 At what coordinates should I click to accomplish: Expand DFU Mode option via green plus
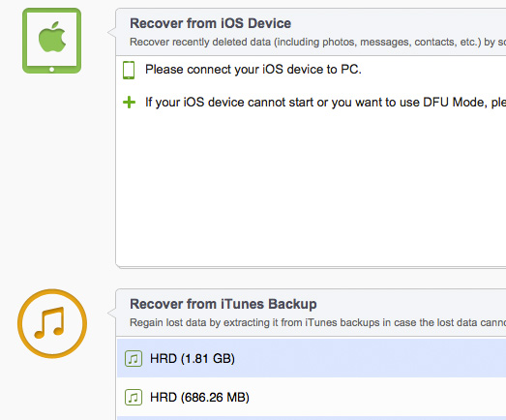point(129,103)
